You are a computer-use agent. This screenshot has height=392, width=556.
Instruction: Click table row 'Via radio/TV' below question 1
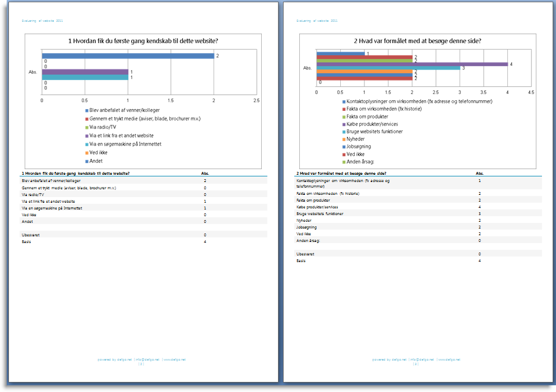tap(143, 194)
